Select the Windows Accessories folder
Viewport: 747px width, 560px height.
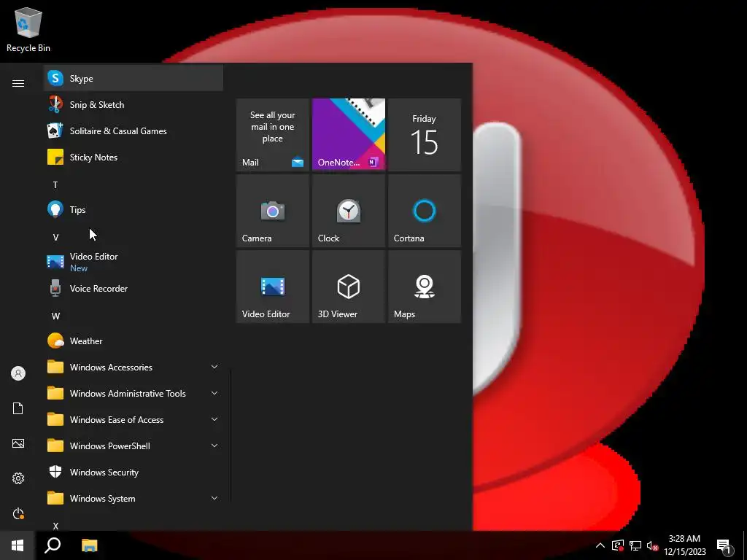click(133, 367)
